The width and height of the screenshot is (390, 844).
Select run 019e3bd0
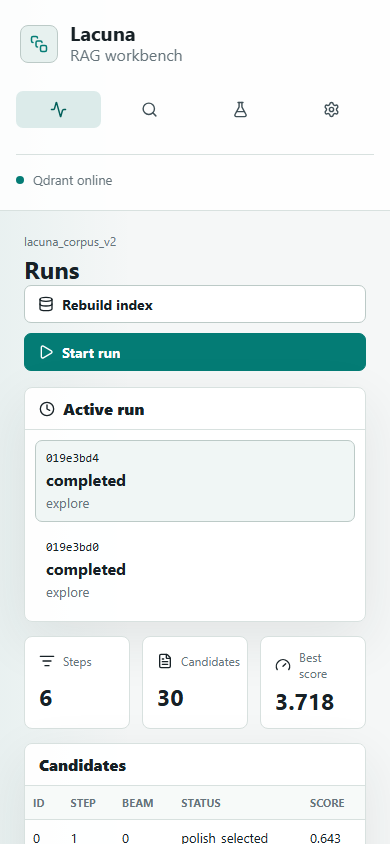pyautogui.click(x=195, y=570)
